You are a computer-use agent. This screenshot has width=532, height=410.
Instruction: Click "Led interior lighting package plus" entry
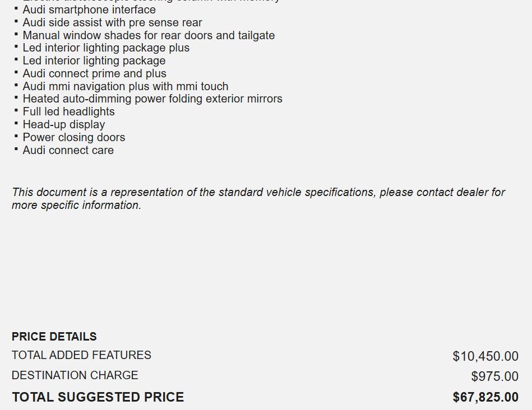click(x=106, y=48)
